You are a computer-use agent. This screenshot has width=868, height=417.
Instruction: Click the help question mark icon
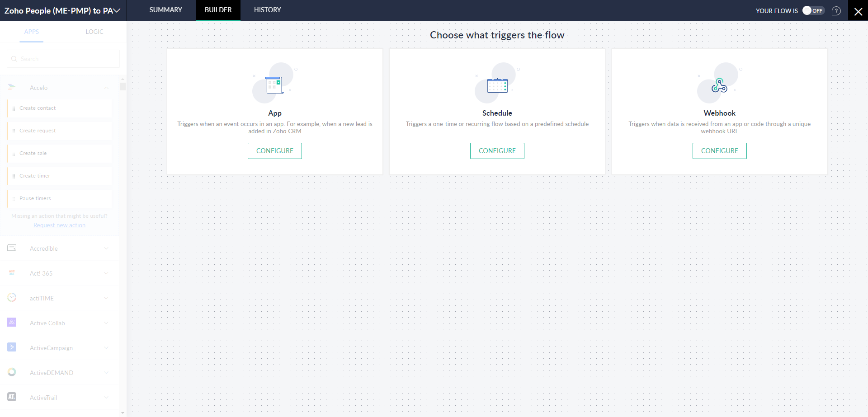click(836, 11)
